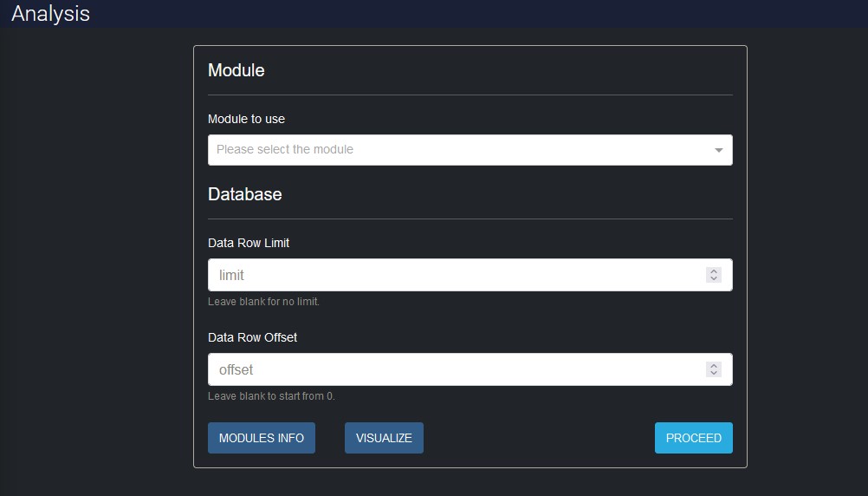Click the dark navy header bar
Screen dimensions: 868x496
(476, 13)
